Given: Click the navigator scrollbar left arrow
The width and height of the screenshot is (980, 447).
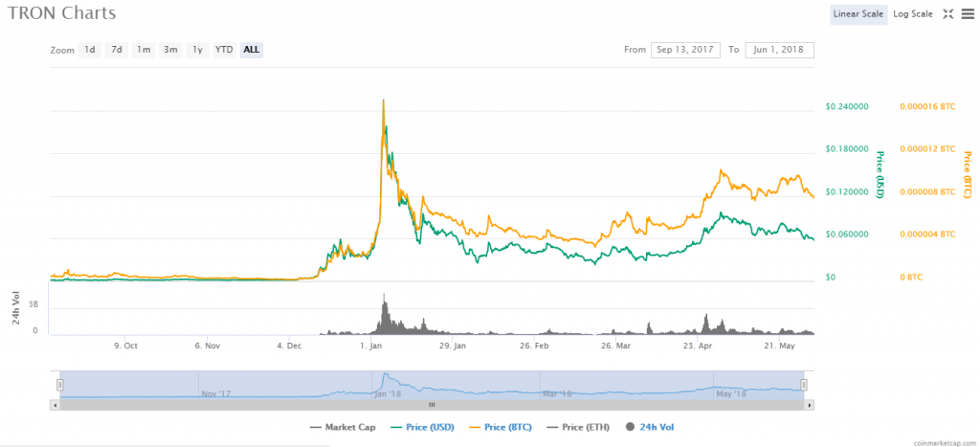Looking at the screenshot, I should [x=55, y=405].
